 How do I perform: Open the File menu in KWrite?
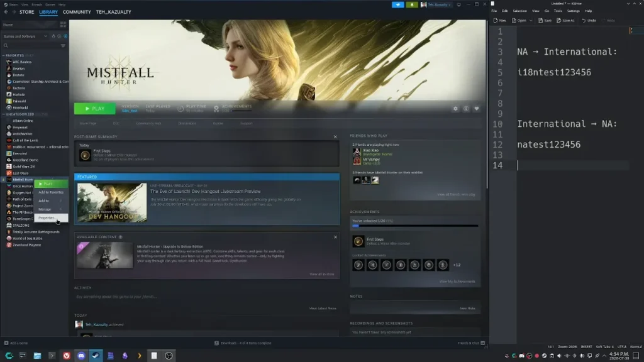pos(494,11)
